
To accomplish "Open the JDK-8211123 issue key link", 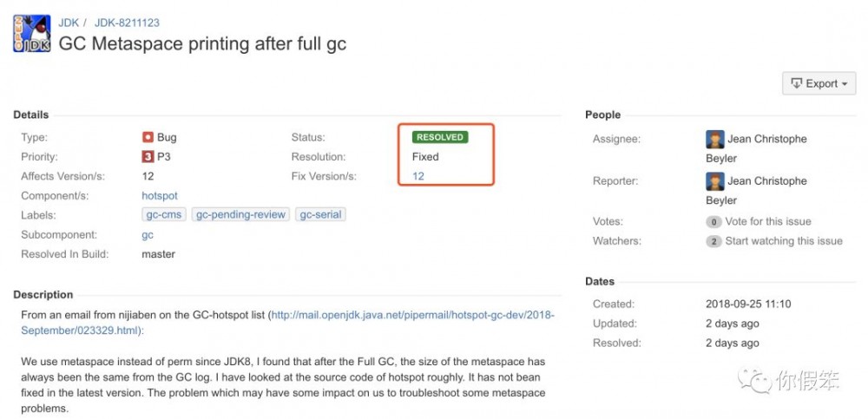I will [126, 23].
